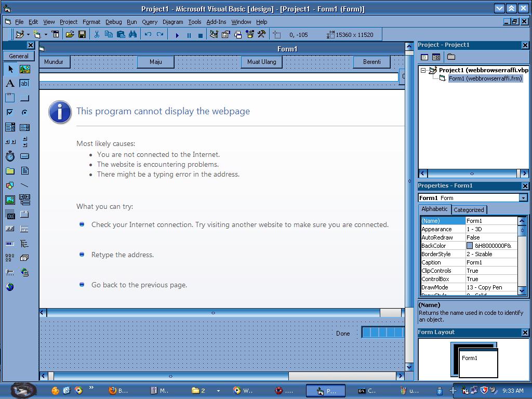Click the Berenti button on form

tap(371, 62)
